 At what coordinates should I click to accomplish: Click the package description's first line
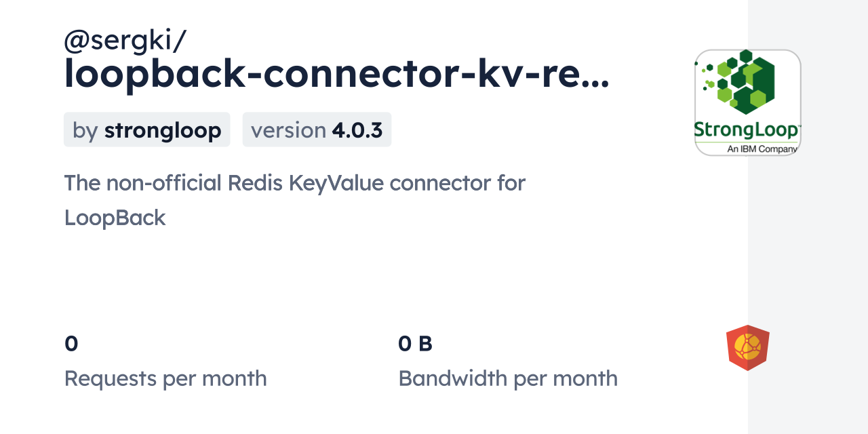294,182
